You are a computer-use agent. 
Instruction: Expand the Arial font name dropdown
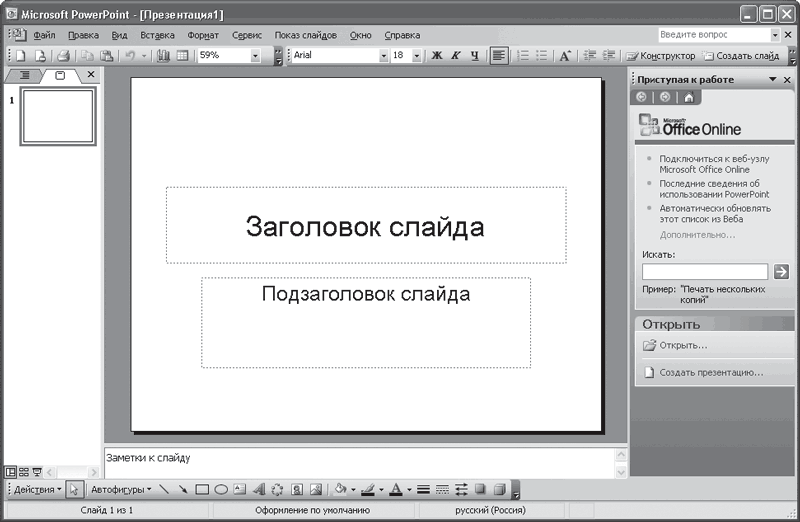click(382, 56)
